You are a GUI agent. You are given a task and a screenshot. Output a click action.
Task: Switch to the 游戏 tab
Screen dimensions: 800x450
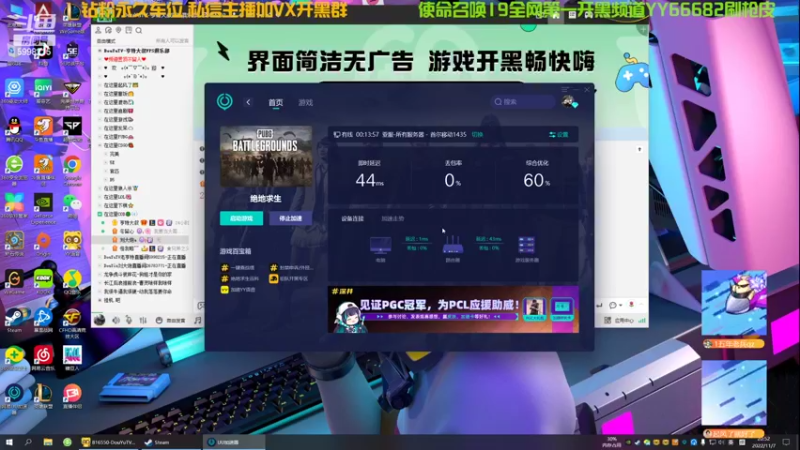tap(306, 103)
